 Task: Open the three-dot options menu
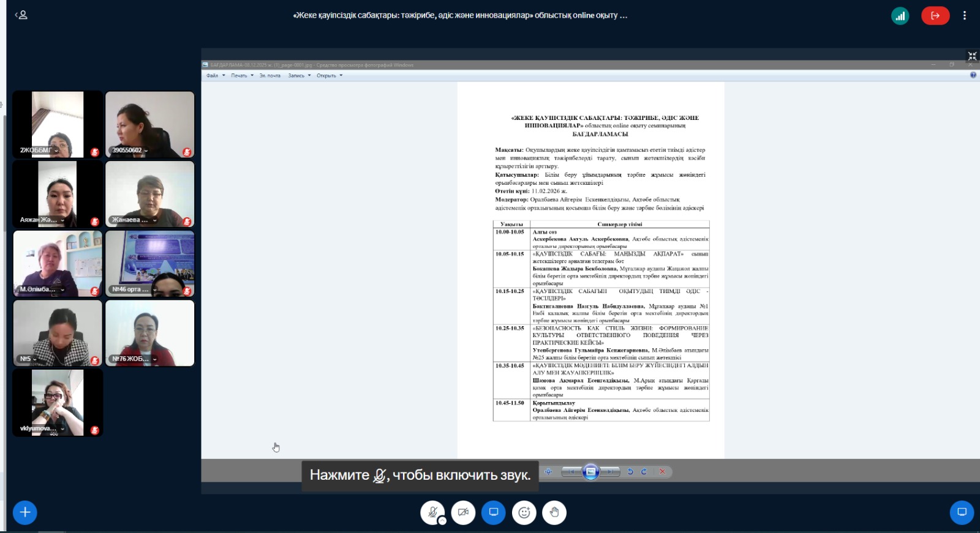click(x=964, y=16)
